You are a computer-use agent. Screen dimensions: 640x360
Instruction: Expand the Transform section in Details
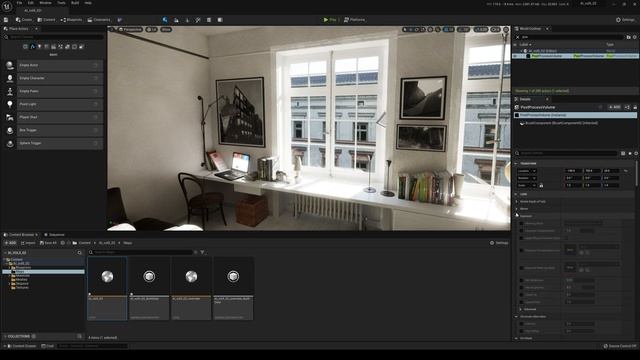516,163
